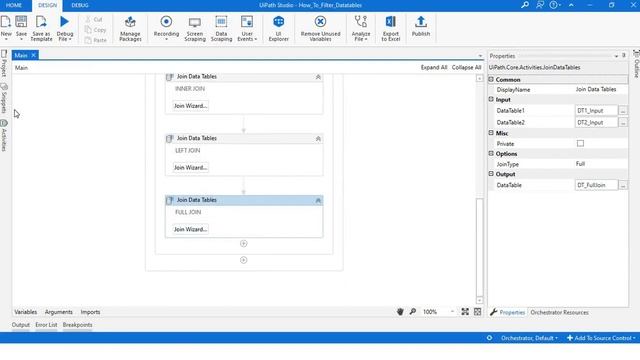Open Join Wizard for FULL JOIN
This screenshot has width=640, height=360.
click(x=190, y=229)
